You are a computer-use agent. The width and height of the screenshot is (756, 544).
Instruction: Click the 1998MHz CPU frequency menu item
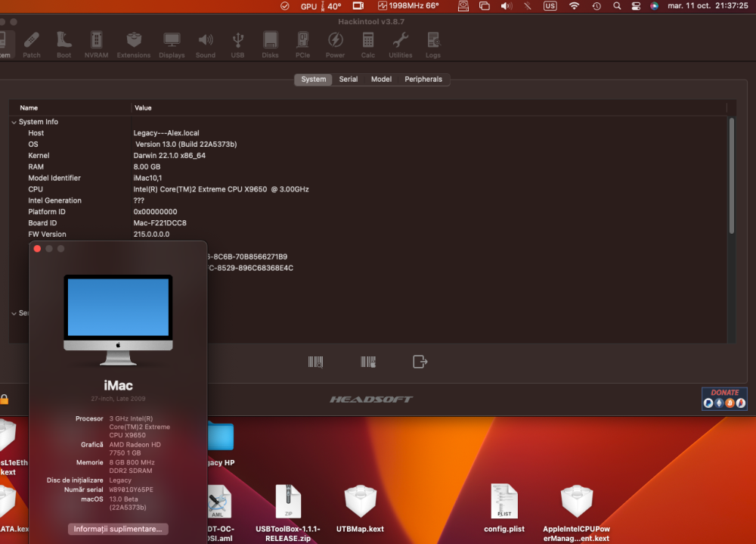(x=408, y=6)
